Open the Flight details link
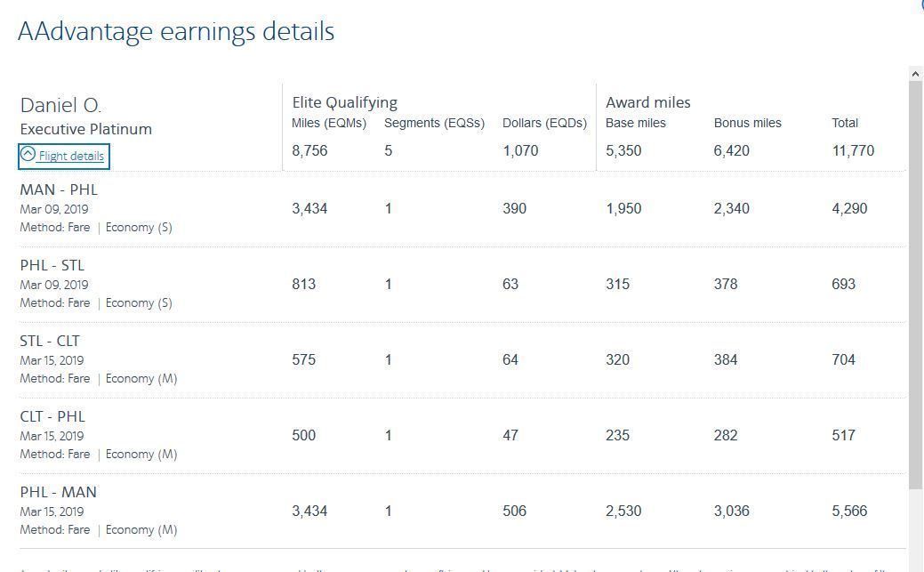This screenshot has height=572, width=924. pos(71,157)
